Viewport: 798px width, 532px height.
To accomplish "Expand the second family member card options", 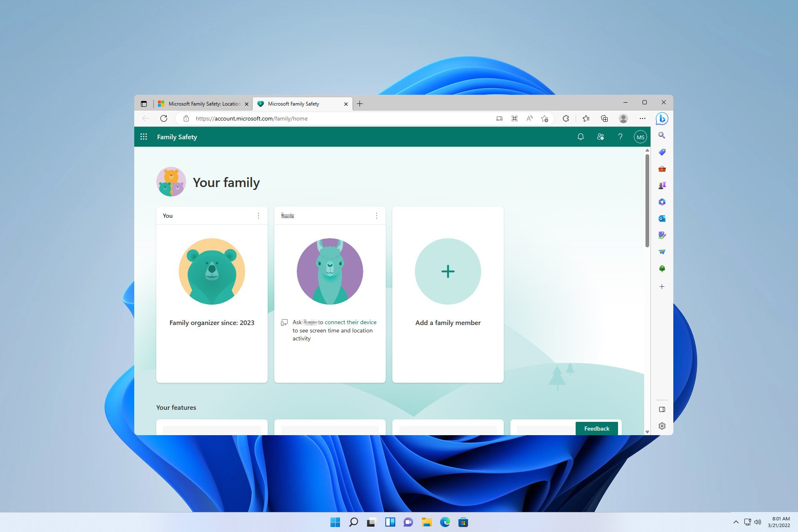I will 377,216.
